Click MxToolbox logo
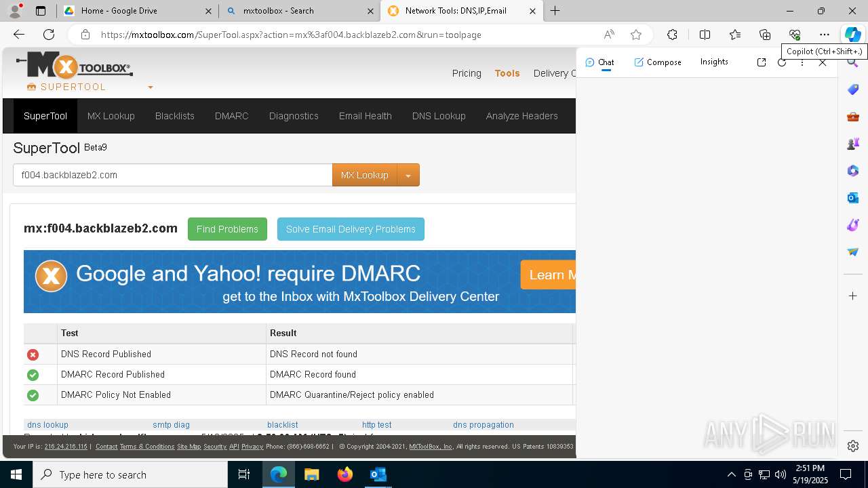The image size is (868, 488). 75,66
